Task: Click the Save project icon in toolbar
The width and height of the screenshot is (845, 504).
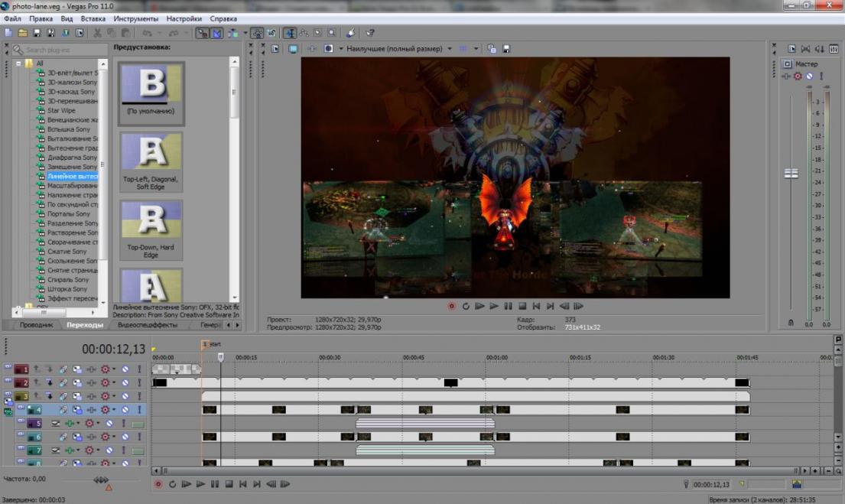Action: (37, 33)
